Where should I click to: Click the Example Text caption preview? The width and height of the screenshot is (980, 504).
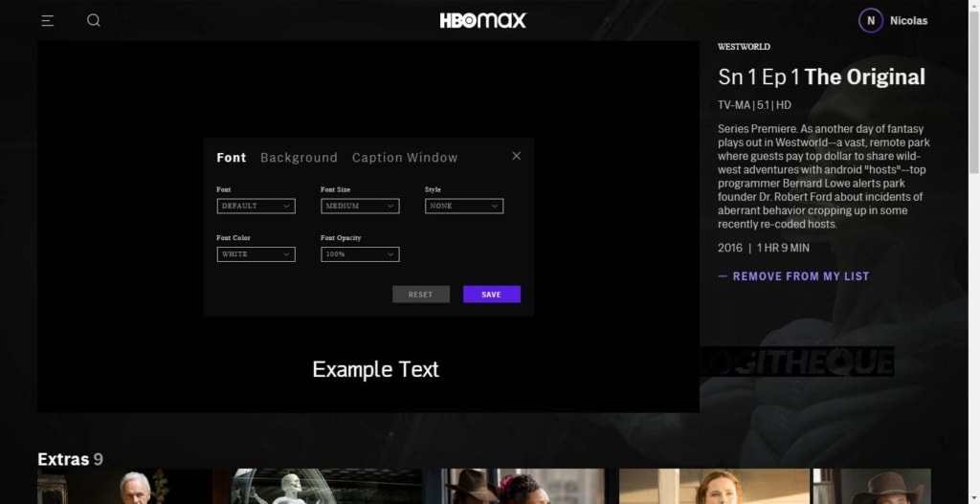click(375, 369)
